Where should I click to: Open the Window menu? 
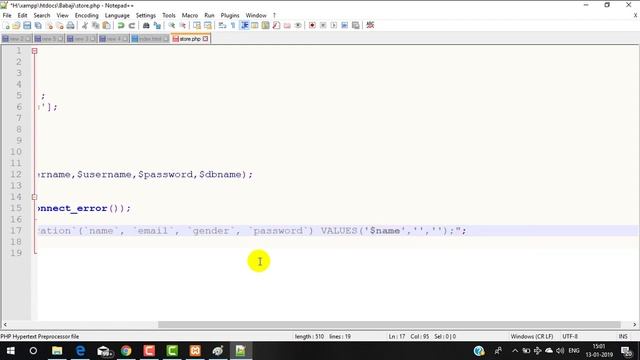click(x=256, y=16)
